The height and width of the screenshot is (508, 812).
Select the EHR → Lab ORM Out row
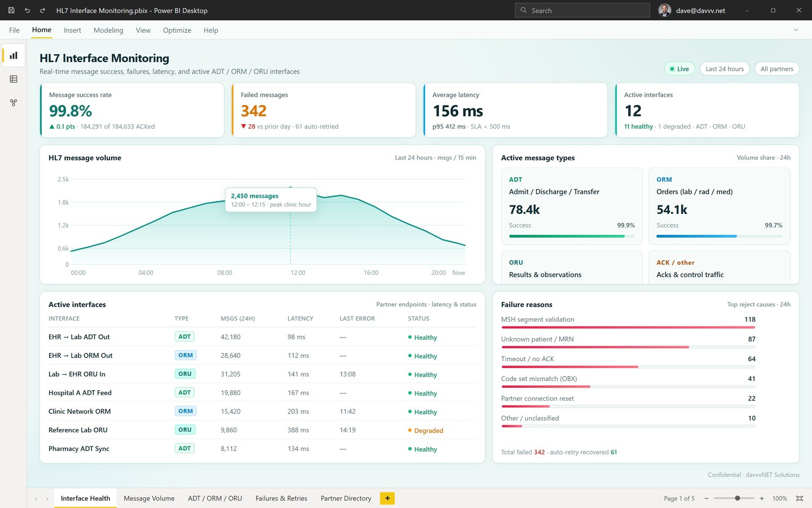point(262,356)
